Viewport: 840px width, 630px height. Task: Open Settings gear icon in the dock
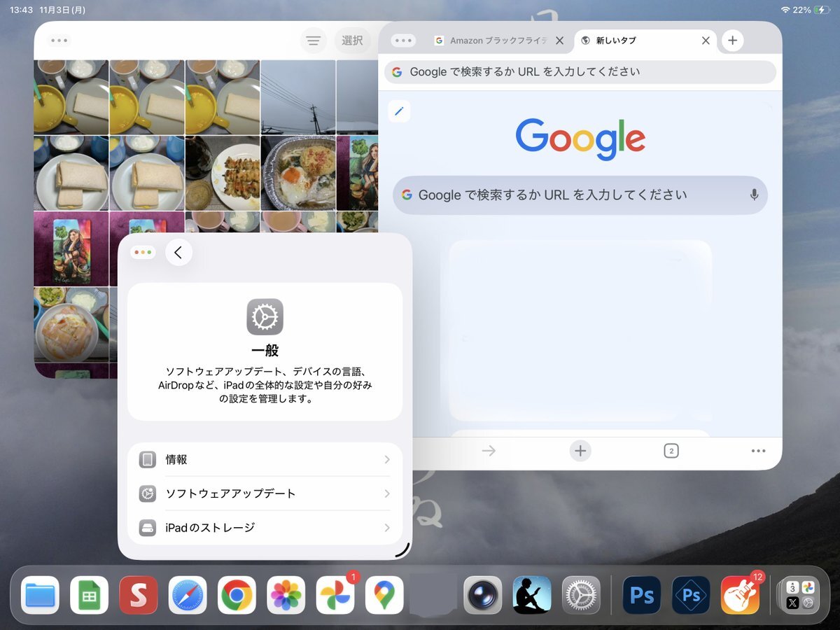[x=581, y=595]
